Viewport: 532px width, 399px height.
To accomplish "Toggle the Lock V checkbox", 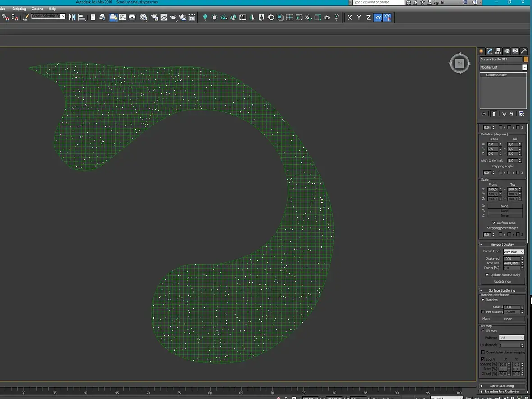I will [483, 359].
